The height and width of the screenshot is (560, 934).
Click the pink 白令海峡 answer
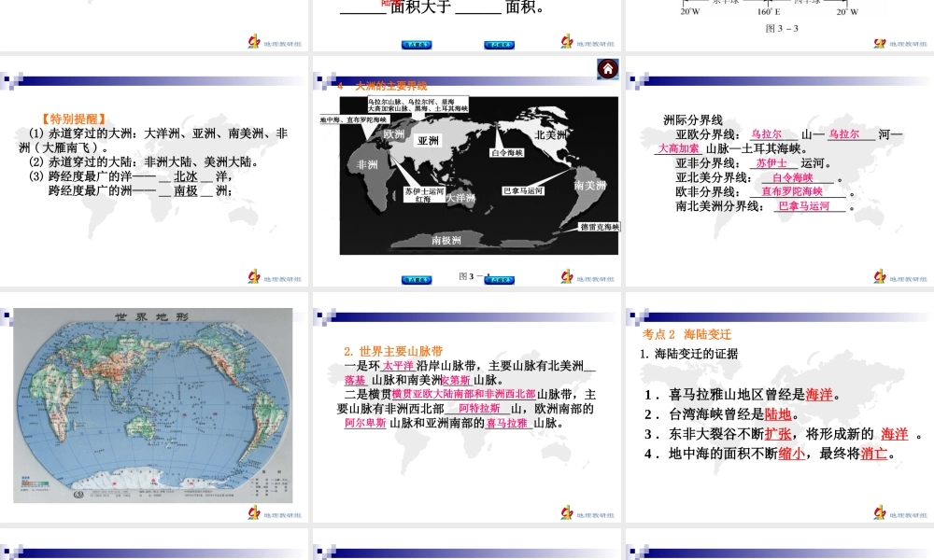point(792,177)
